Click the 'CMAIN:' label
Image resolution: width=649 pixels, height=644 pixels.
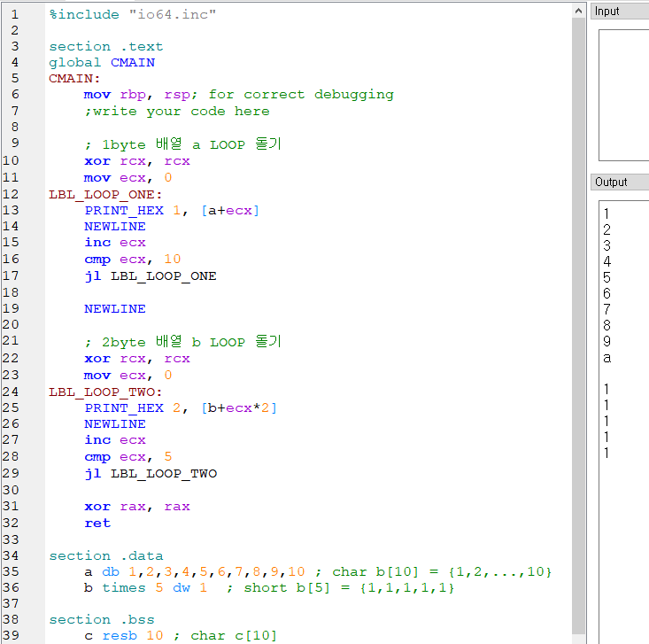click(x=74, y=78)
